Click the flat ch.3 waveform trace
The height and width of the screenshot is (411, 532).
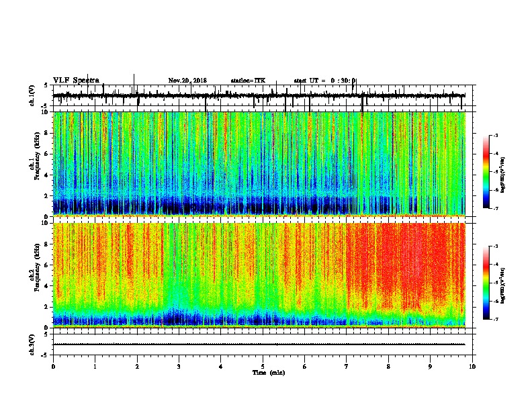[x=259, y=345]
